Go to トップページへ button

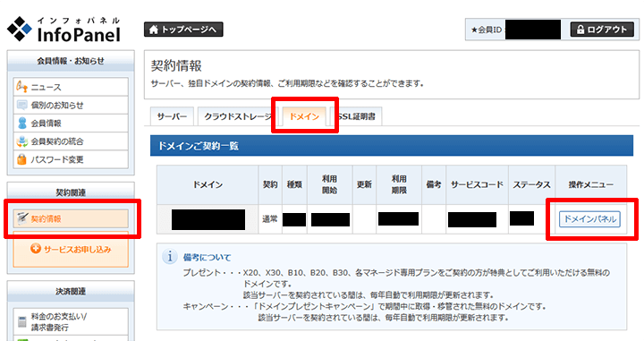(183, 30)
